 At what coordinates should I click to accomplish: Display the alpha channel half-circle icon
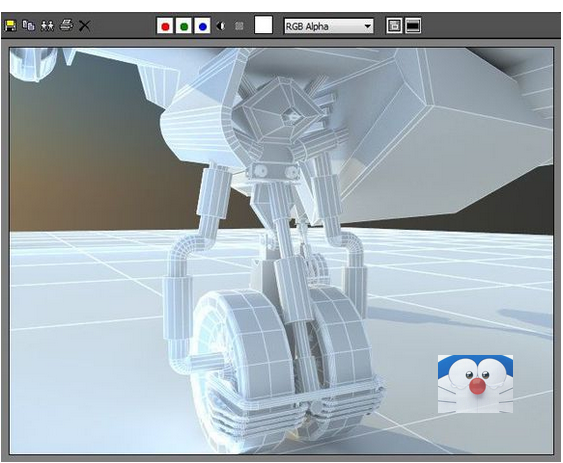point(221,26)
